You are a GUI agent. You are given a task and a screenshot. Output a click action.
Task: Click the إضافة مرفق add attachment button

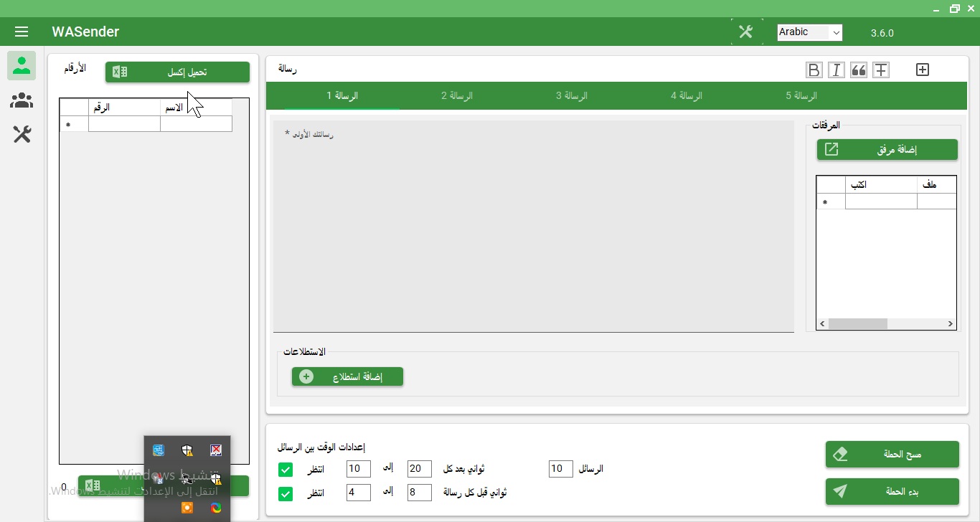click(887, 150)
